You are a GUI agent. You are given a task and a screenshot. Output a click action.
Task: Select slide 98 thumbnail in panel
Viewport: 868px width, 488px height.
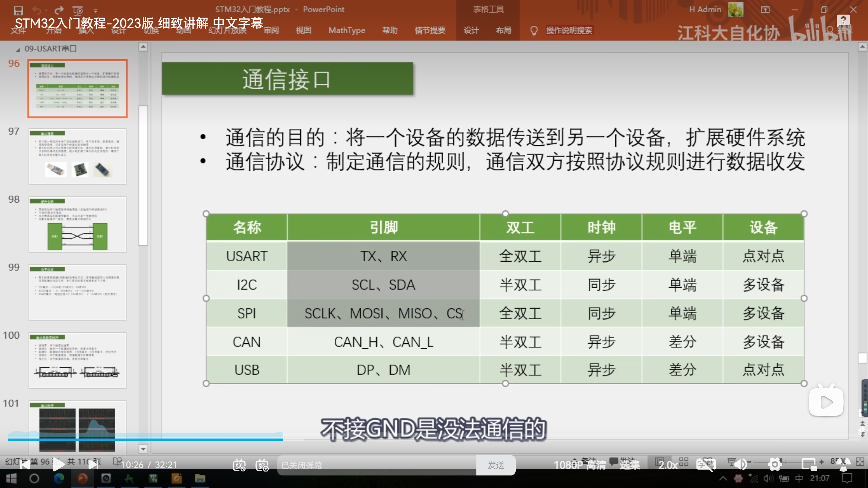pyautogui.click(x=77, y=224)
